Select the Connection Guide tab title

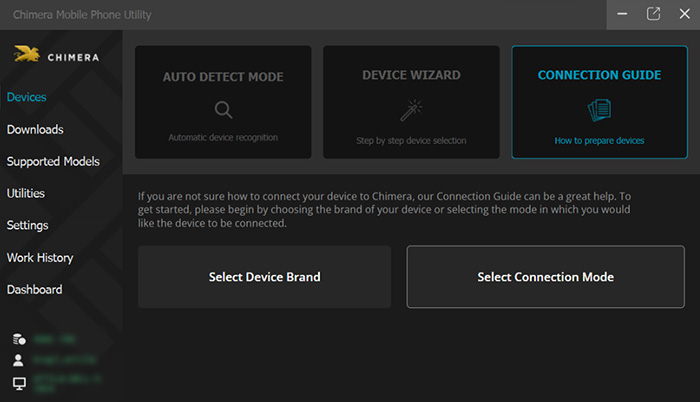tap(599, 76)
